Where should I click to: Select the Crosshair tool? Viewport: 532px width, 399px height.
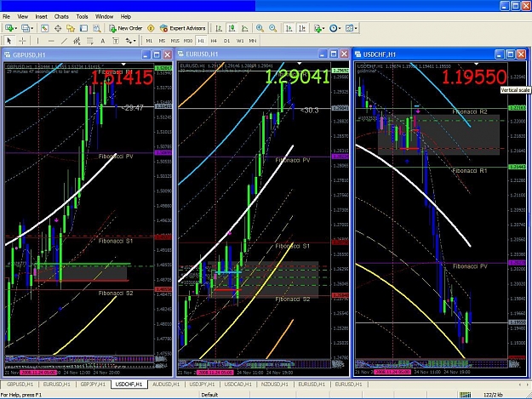22,41
